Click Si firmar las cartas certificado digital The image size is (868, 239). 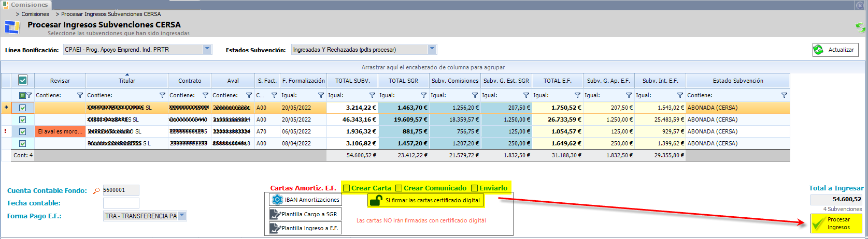coord(425,200)
